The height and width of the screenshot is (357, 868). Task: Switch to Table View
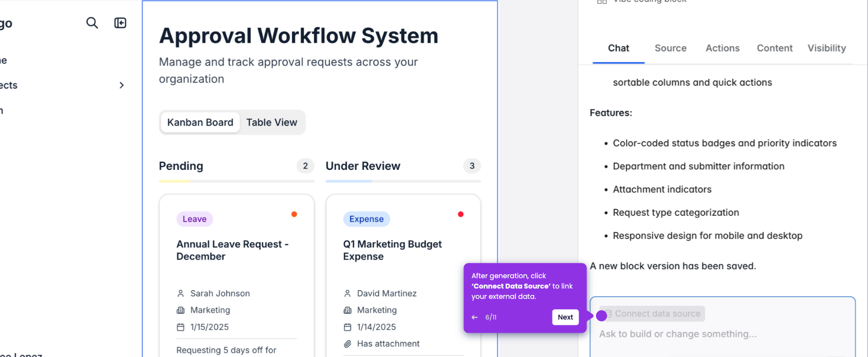[272, 123]
